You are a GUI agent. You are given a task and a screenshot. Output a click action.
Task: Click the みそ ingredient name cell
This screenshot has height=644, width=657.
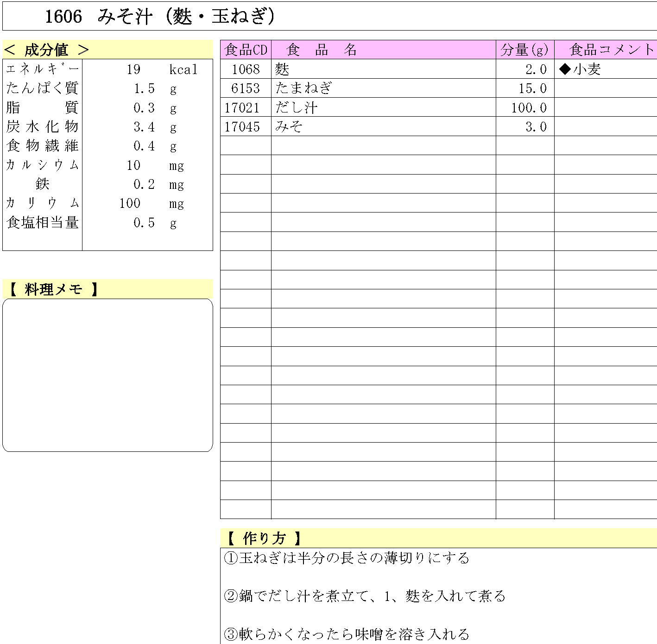tap(289, 126)
